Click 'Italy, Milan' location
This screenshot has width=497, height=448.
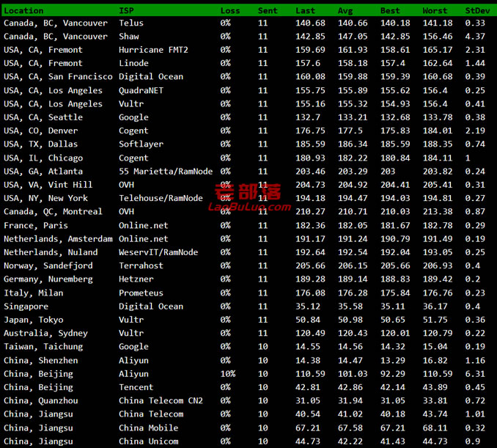click(33, 293)
